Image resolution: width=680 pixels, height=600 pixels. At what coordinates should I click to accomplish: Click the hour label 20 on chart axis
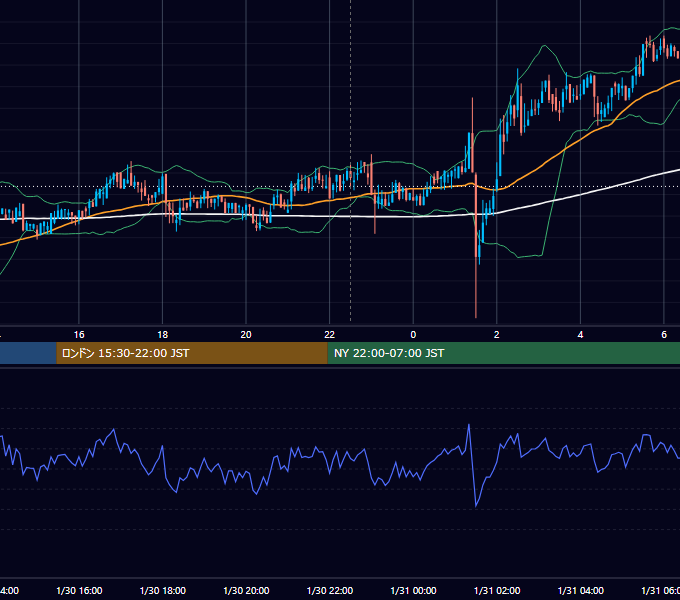(x=246, y=335)
